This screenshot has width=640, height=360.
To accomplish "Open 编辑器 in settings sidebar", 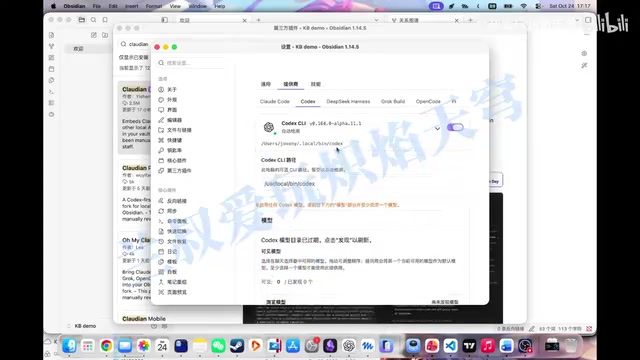I will 174,120.
